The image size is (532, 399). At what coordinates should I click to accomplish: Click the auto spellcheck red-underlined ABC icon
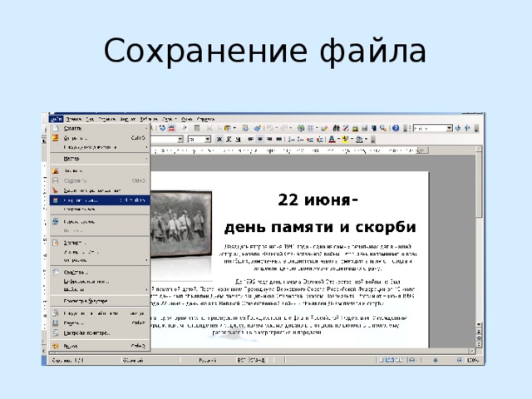click(x=172, y=128)
